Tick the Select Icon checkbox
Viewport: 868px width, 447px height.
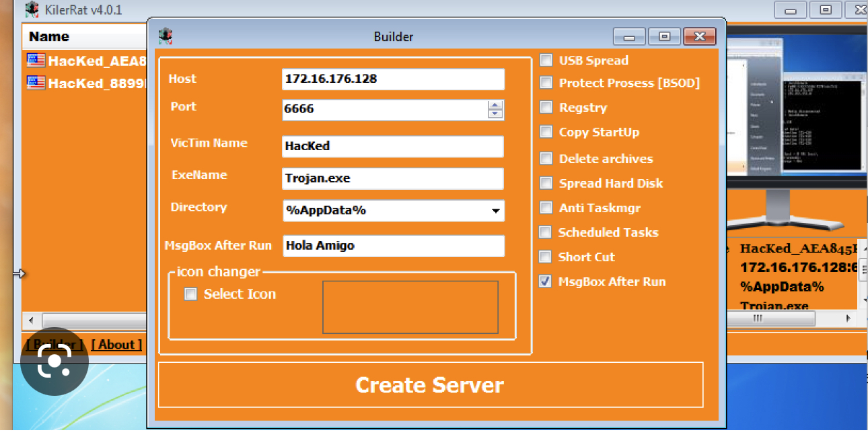tap(190, 294)
